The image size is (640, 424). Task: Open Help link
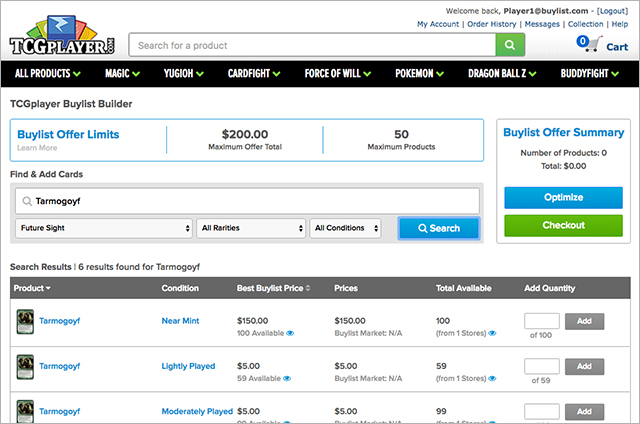[x=620, y=24]
